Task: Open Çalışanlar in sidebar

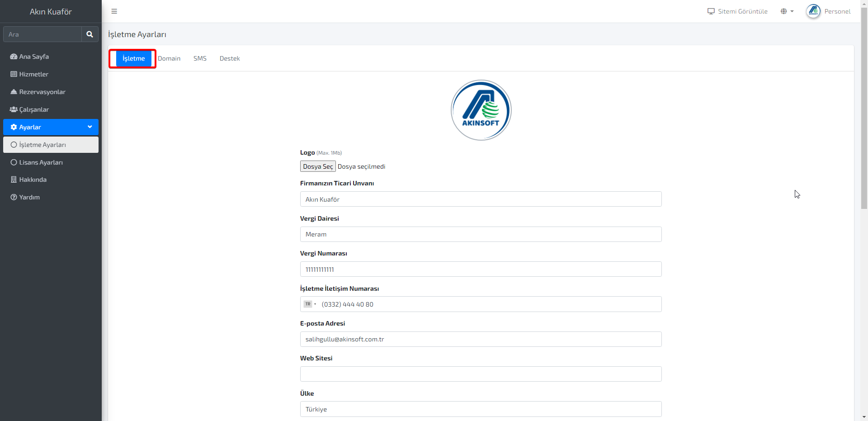Action: [x=51, y=109]
